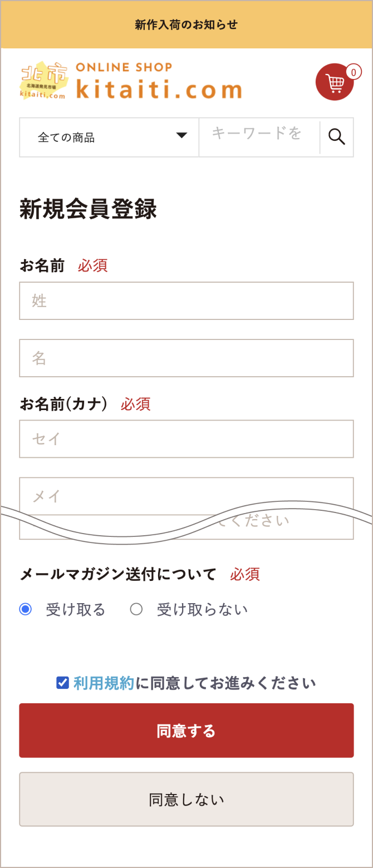The image size is (373, 868).
Task: Click the セイ kana input field
Action: point(186,439)
